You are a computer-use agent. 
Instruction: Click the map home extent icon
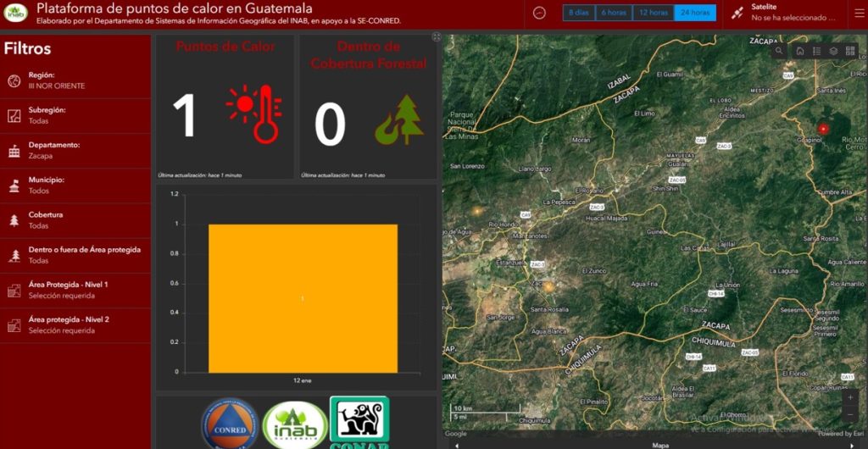point(799,51)
